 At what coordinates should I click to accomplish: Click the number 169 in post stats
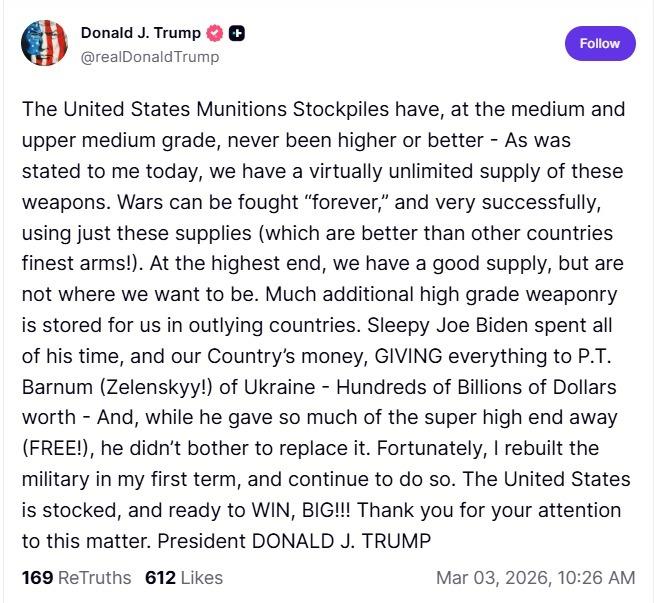coord(35,577)
